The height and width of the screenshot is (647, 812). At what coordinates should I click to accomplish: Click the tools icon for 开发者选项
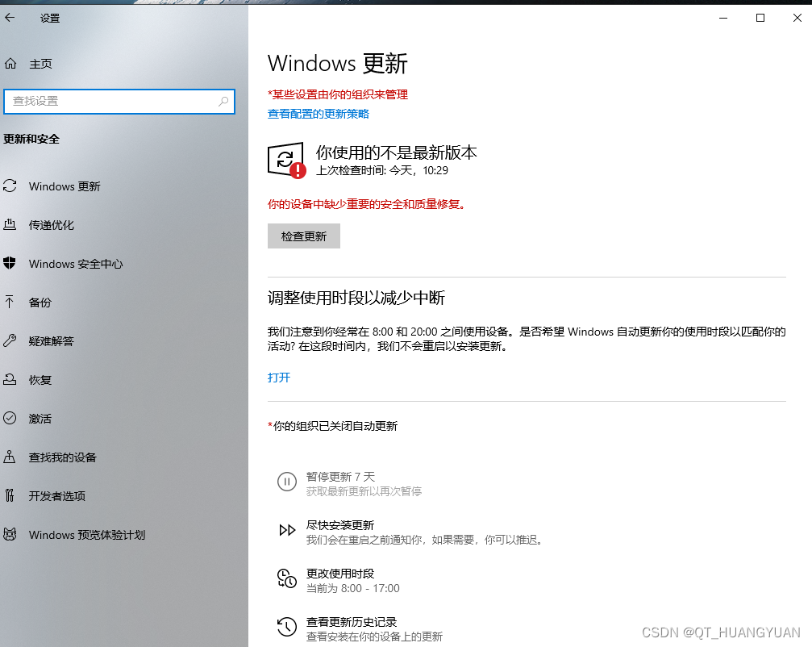10,496
